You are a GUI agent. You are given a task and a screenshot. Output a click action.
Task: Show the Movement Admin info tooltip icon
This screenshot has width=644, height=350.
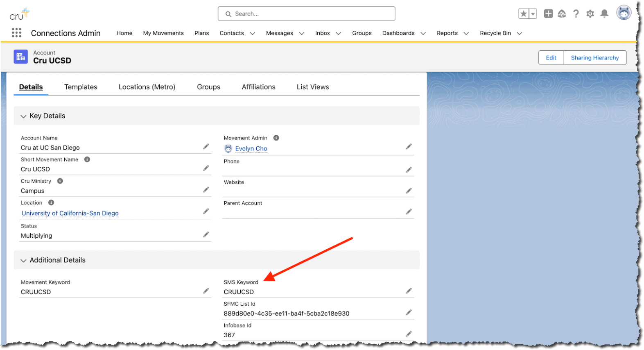pos(276,138)
